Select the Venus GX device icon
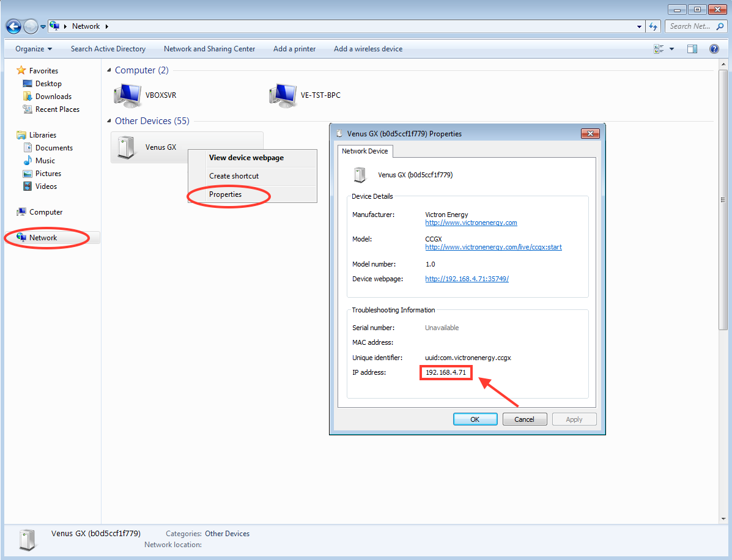Viewport: 732px width, 560px height. point(127,147)
